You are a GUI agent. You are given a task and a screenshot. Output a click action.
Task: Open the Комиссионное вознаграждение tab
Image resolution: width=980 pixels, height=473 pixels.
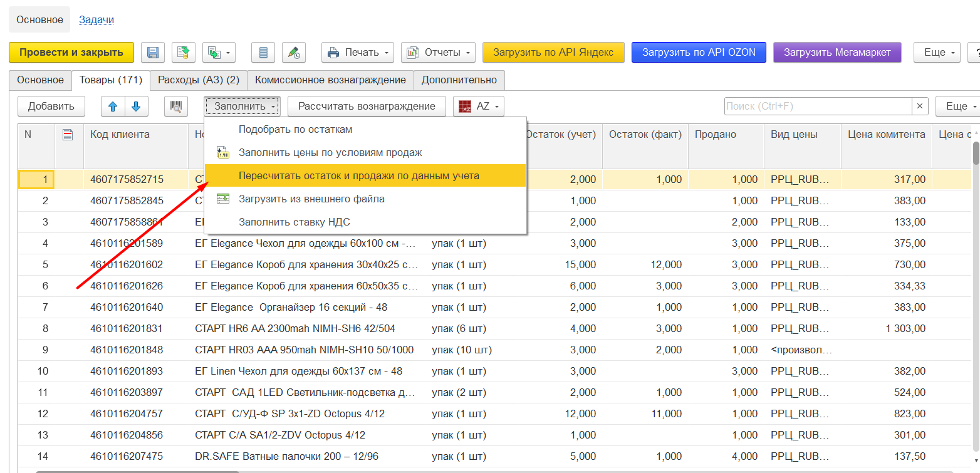330,80
